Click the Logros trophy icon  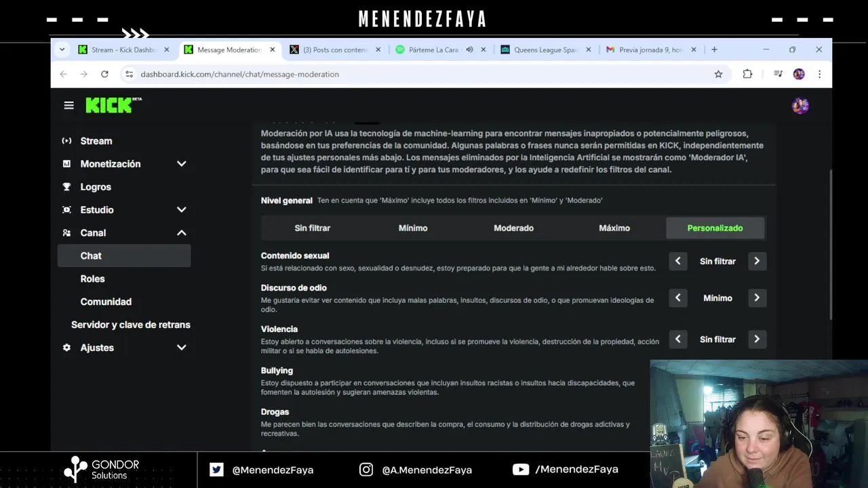click(66, 187)
